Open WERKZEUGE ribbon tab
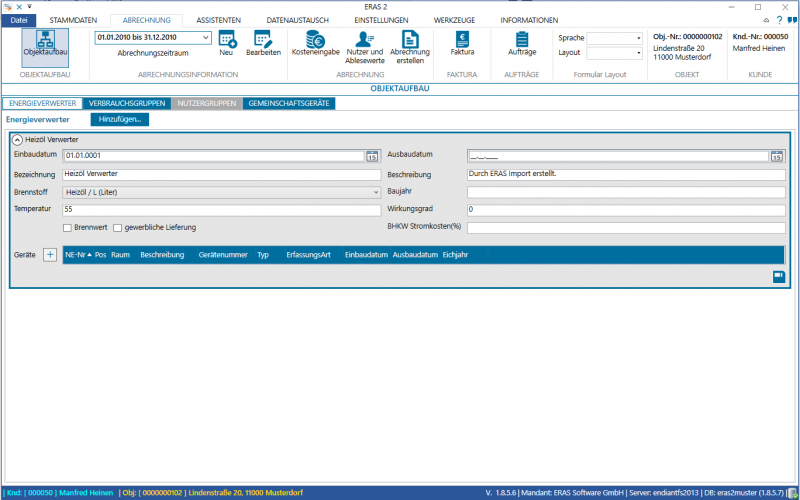Viewport: 800px width, 500px height. pyautogui.click(x=454, y=20)
